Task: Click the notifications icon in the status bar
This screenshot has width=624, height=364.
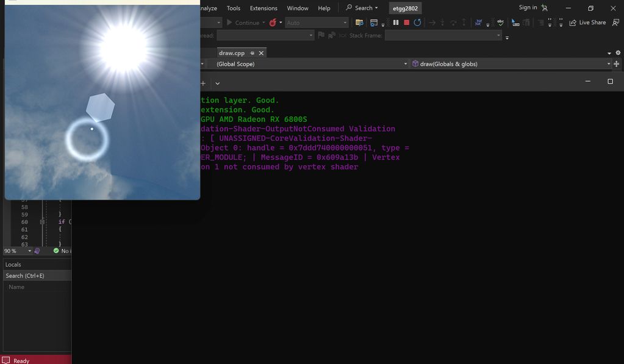Action: (6, 360)
